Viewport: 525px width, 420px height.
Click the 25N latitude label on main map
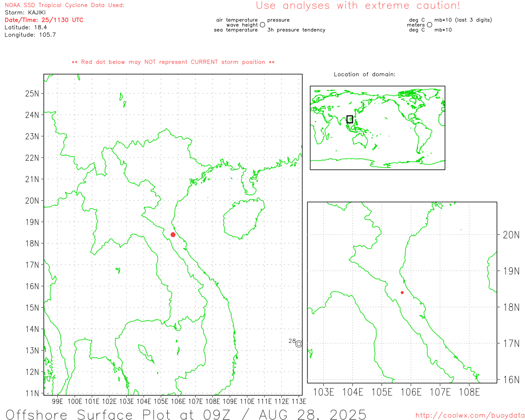point(32,93)
